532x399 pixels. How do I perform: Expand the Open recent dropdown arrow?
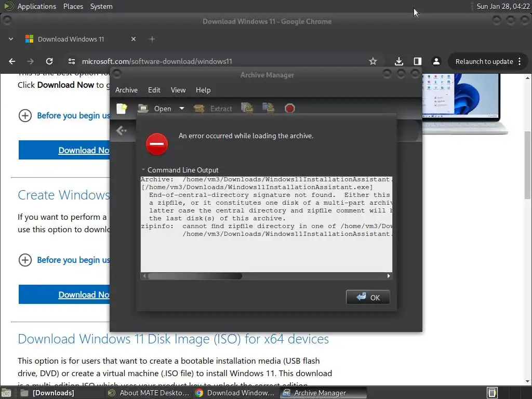tap(182, 109)
